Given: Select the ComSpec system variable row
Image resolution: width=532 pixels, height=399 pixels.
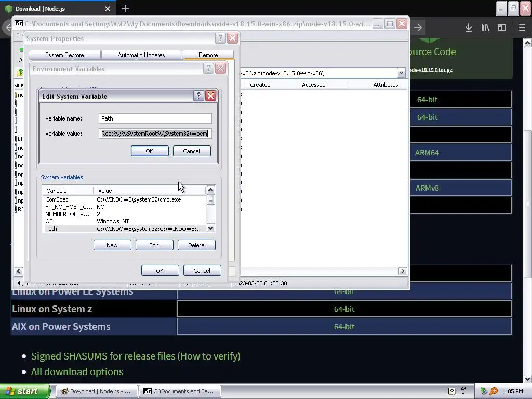Looking at the screenshot, I should (x=124, y=199).
